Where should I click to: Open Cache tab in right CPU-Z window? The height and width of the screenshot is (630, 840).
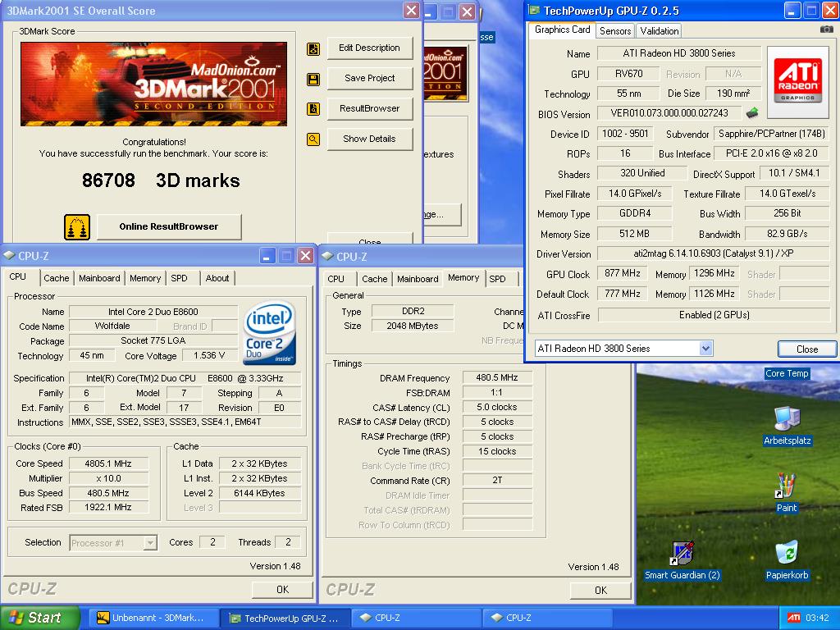pyautogui.click(x=374, y=279)
